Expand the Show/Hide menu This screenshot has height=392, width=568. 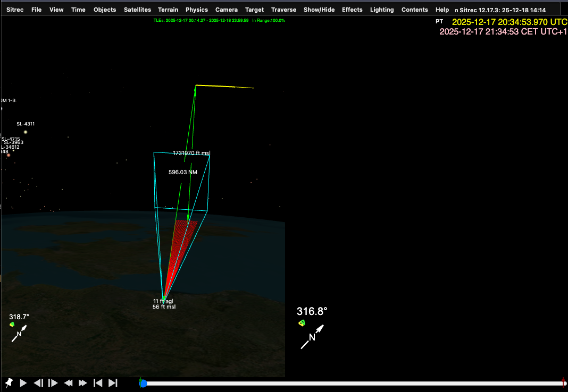[319, 10]
